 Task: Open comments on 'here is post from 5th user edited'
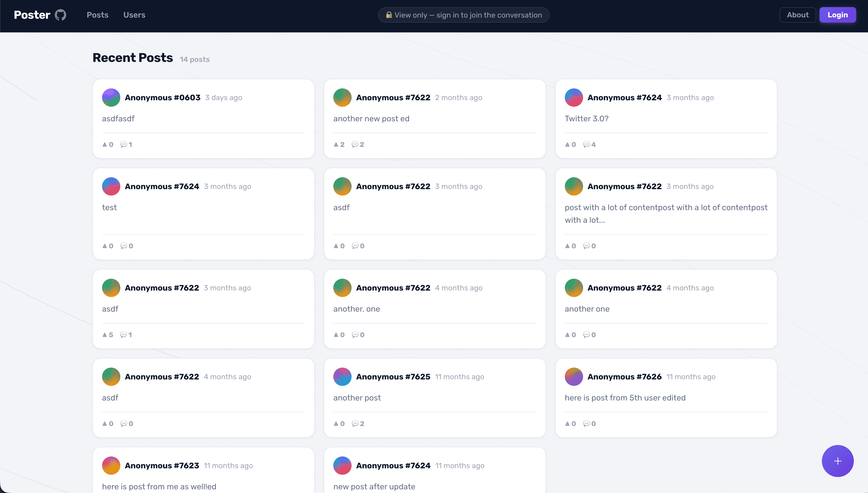point(589,424)
